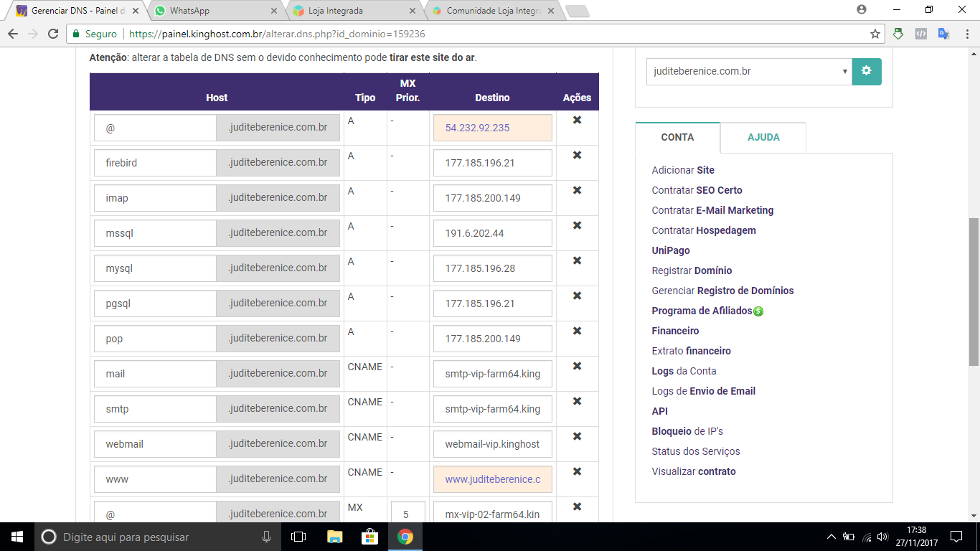Open the Google Translate extension
The height and width of the screenshot is (551, 980).
[944, 34]
